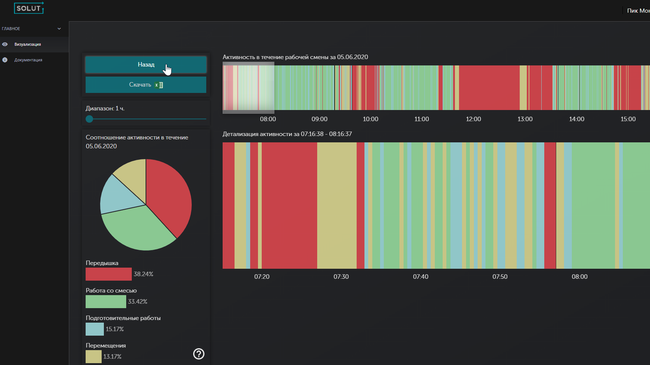Click the 13.17% value text

[x=112, y=357]
